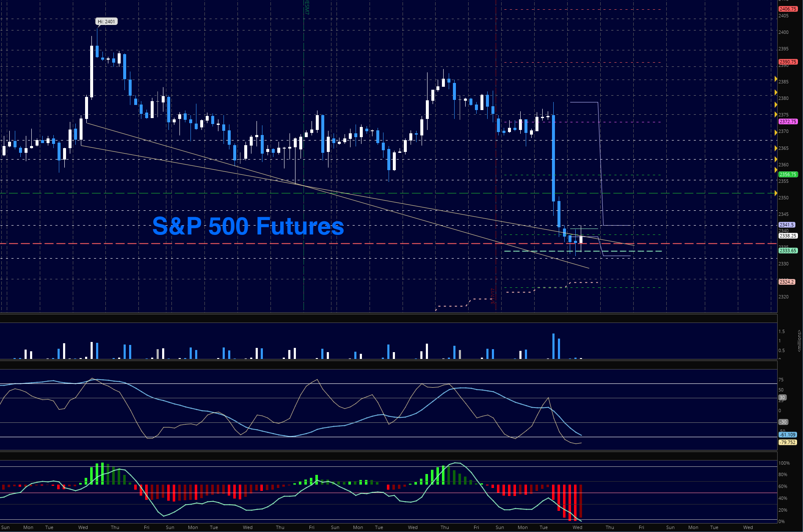803x532 pixels.
Task: Click the green 2356.75 price label
Action: [x=788, y=174]
